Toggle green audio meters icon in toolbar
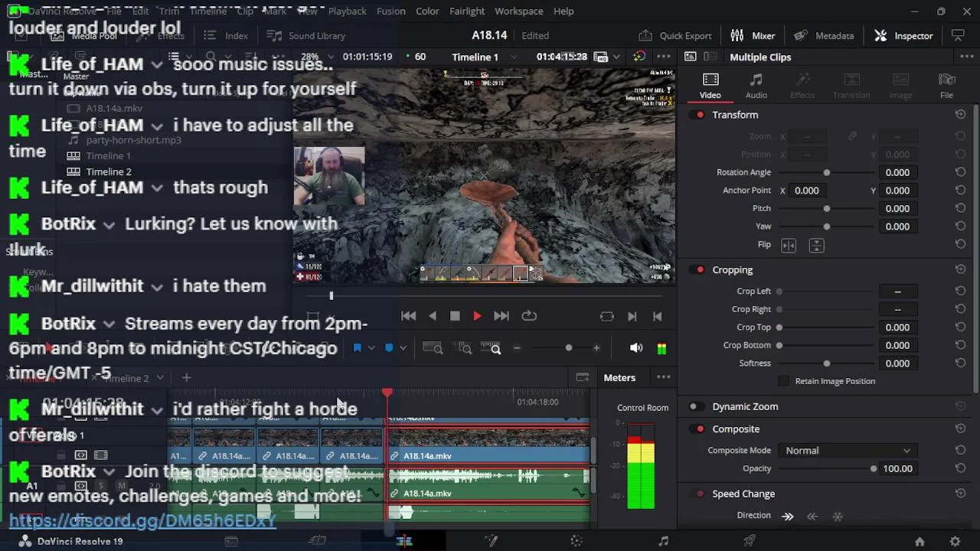The width and height of the screenshot is (980, 551). tap(661, 348)
